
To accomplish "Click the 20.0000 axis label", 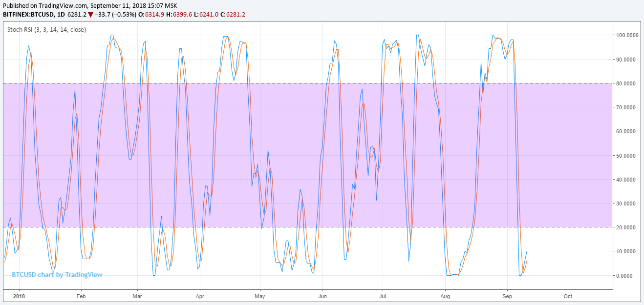I will (627, 227).
